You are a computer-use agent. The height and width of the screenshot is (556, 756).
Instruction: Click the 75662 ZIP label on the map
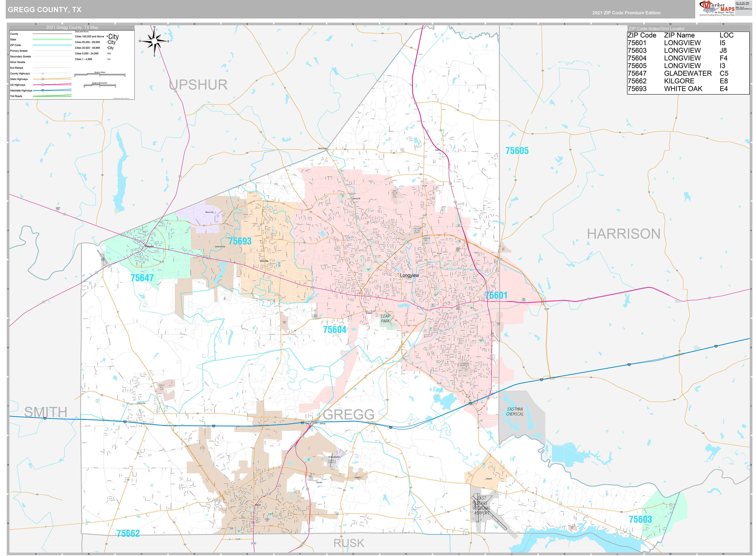(x=128, y=533)
